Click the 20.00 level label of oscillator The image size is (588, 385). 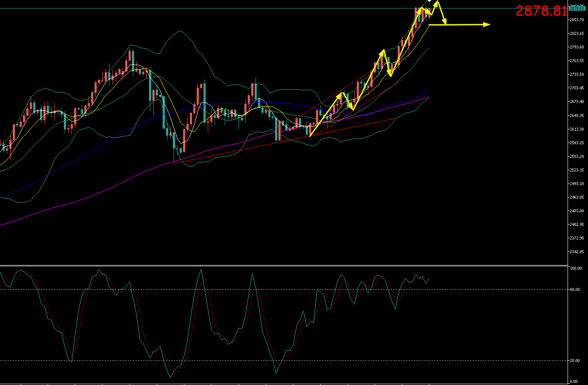click(x=575, y=361)
